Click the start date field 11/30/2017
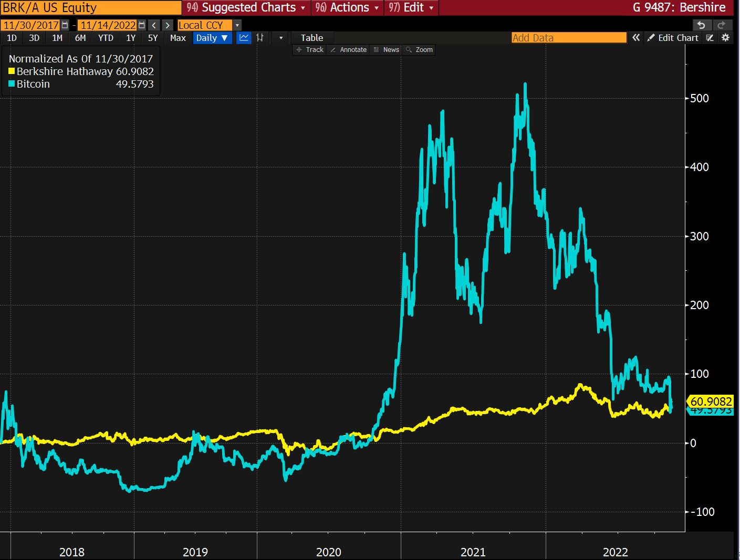The image size is (740, 560). pyautogui.click(x=31, y=25)
